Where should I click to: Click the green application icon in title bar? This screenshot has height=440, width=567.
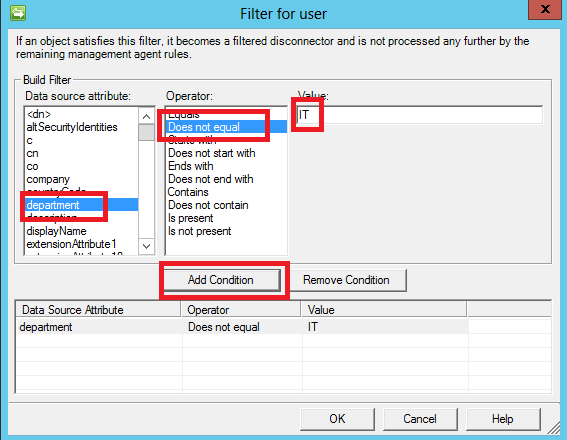click(18, 13)
